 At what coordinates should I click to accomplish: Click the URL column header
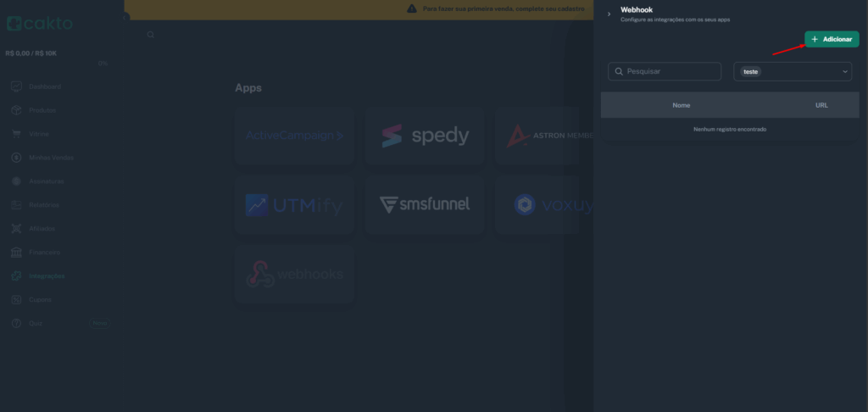click(821, 105)
